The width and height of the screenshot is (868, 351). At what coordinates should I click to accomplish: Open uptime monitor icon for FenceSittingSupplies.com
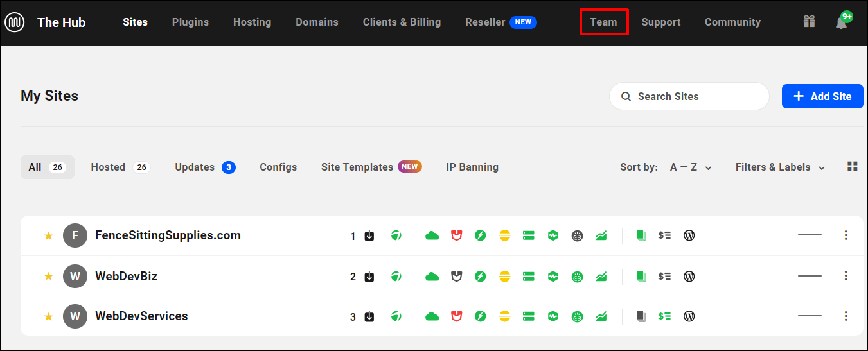(x=553, y=235)
